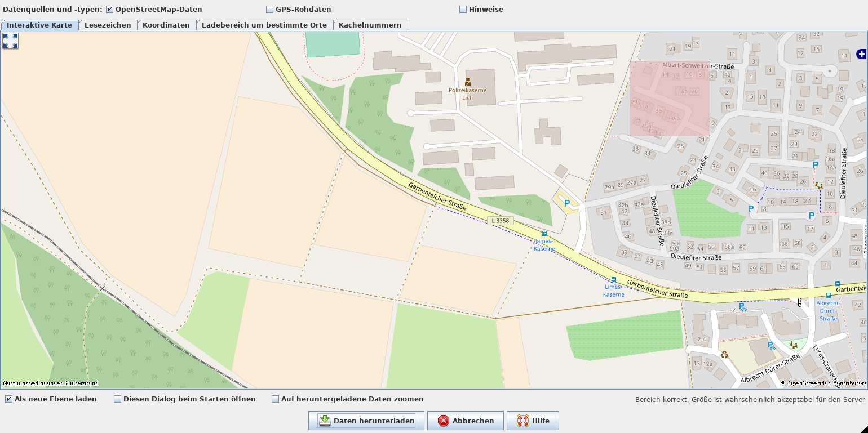Select the Kachelnummern tab
The image size is (868, 433).
(x=370, y=25)
